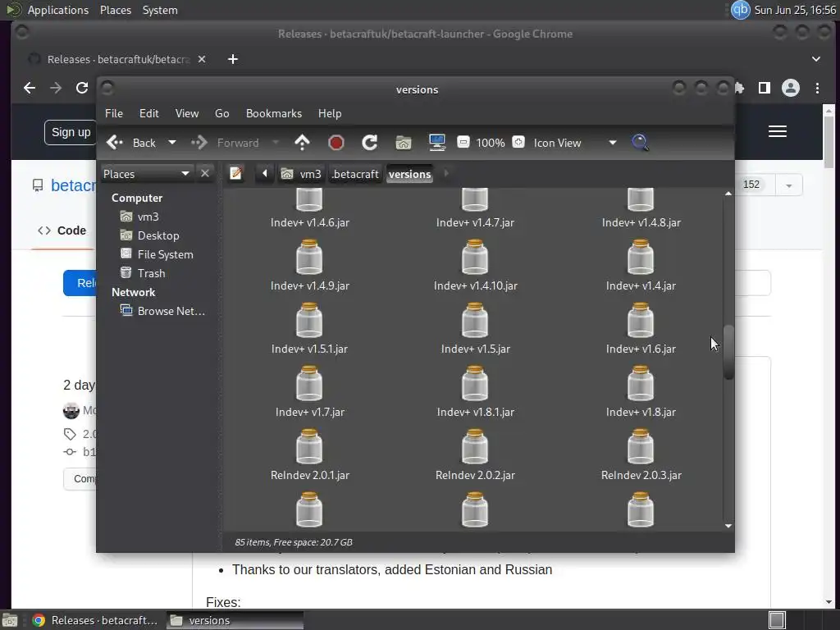Open the File menu

pyautogui.click(x=113, y=113)
